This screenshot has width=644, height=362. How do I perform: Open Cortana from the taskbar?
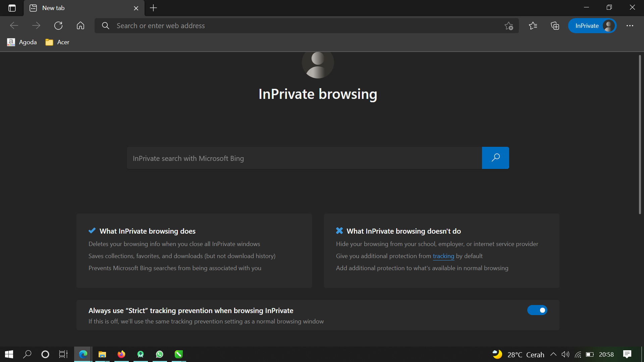click(x=45, y=354)
